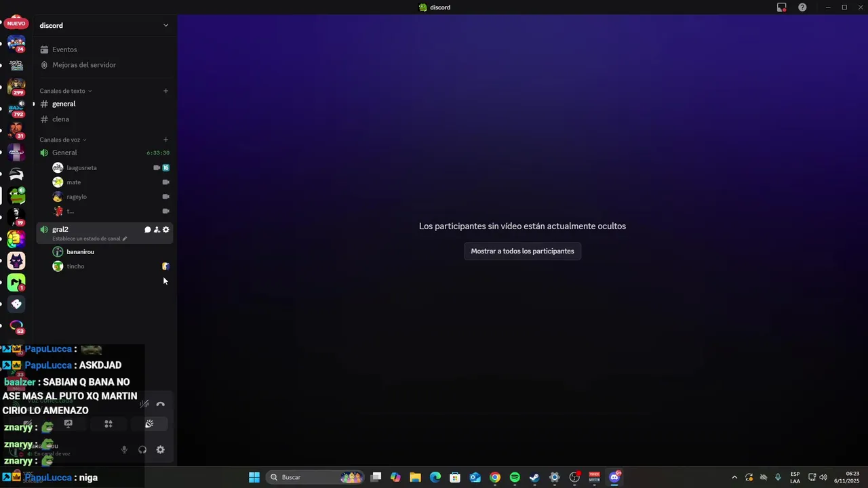Click Mostrar a todos los participantes
The width and height of the screenshot is (868, 488).
click(523, 251)
